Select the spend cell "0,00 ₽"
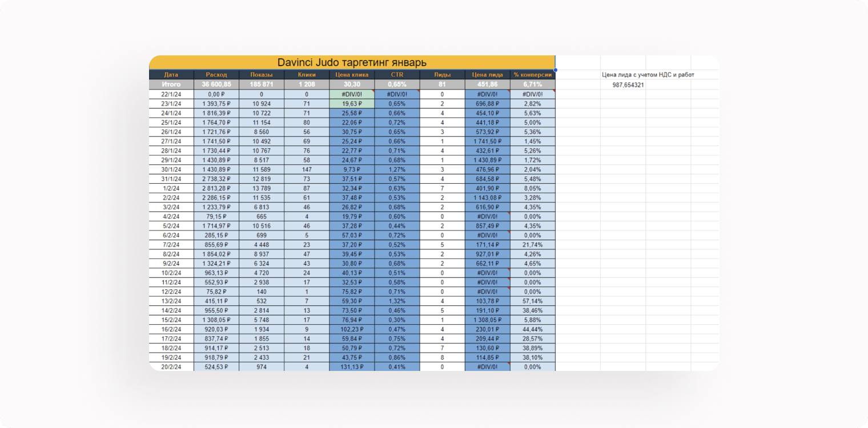 click(216, 94)
